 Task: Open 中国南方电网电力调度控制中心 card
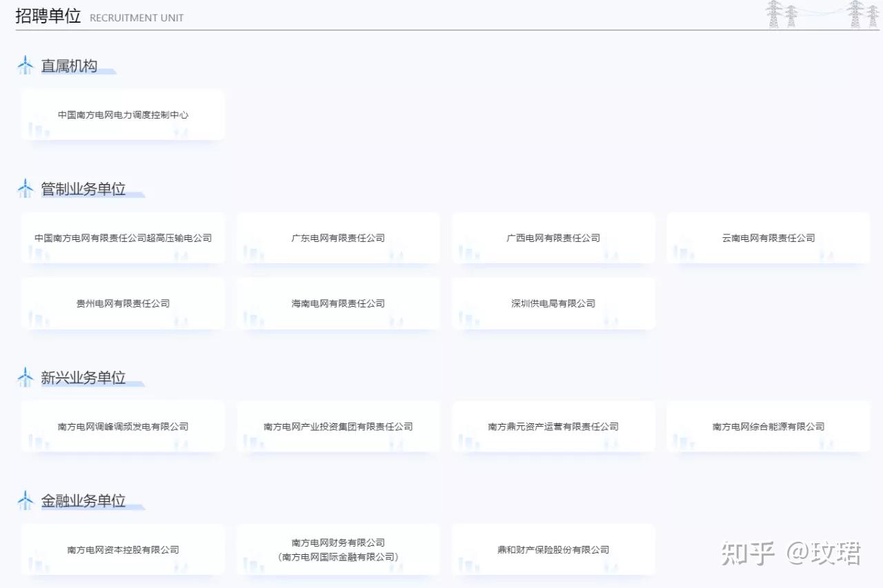click(123, 115)
